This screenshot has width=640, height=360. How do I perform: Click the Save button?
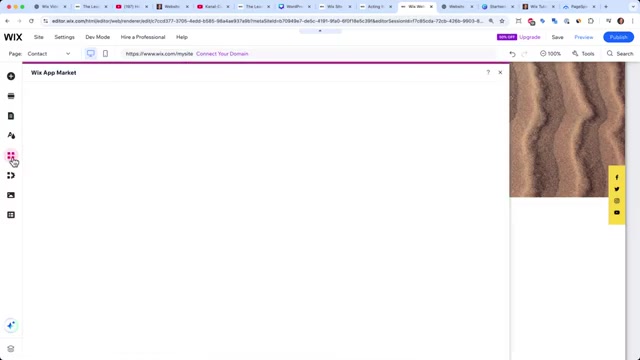click(x=557, y=37)
